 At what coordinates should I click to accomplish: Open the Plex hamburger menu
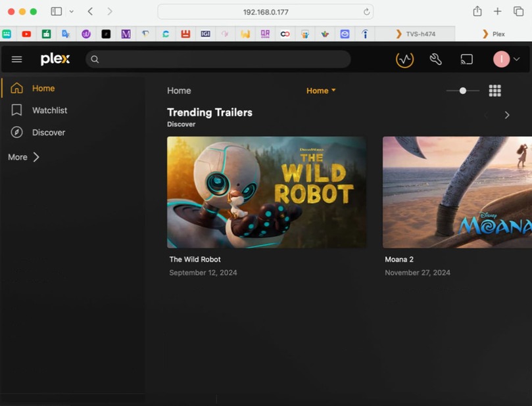[x=16, y=59]
